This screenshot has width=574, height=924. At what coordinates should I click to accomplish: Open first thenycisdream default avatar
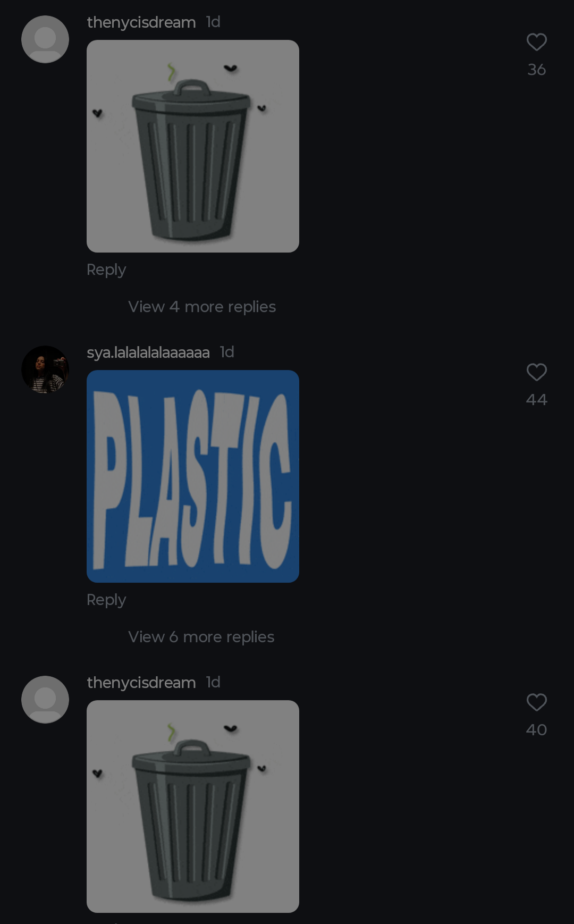45,39
